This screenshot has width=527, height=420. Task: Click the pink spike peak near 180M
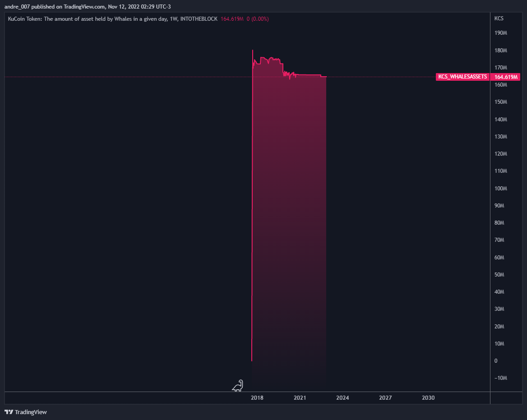(253, 51)
